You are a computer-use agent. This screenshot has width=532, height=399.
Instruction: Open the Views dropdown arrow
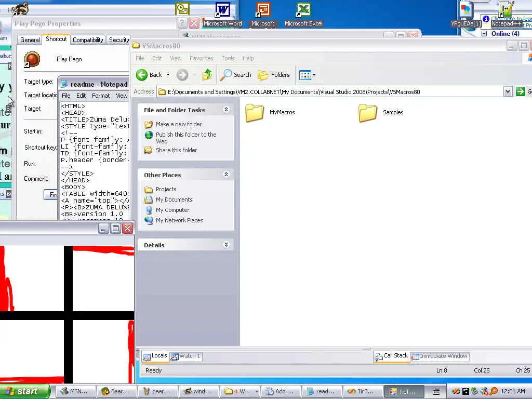[x=314, y=75]
